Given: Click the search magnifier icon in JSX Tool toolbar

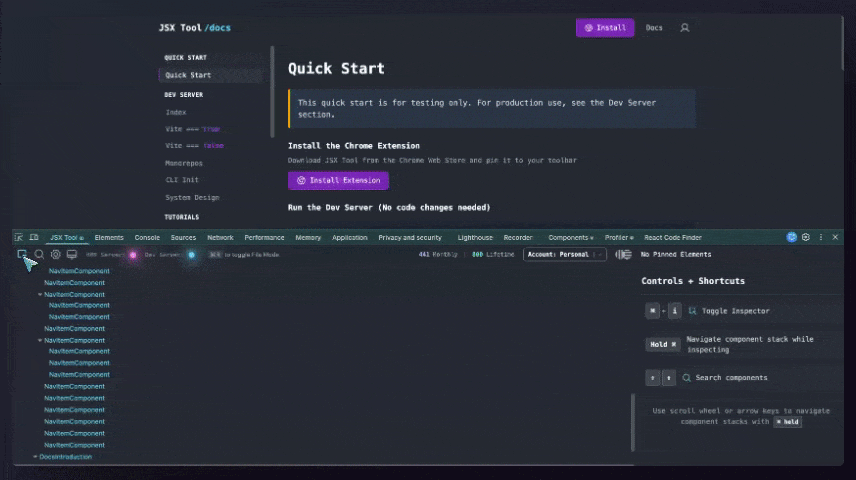Looking at the screenshot, I should tap(39, 255).
